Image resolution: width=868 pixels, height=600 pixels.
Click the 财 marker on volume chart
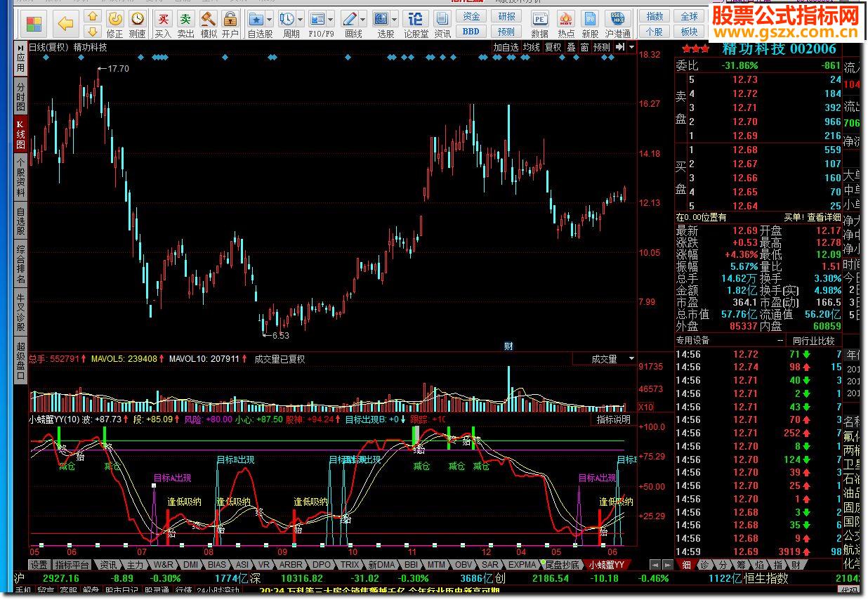508,346
